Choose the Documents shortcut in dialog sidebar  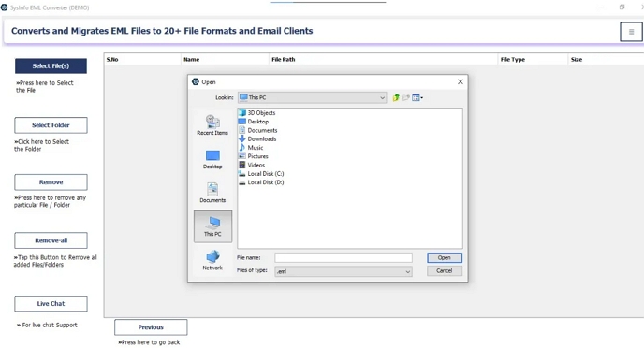212,193
